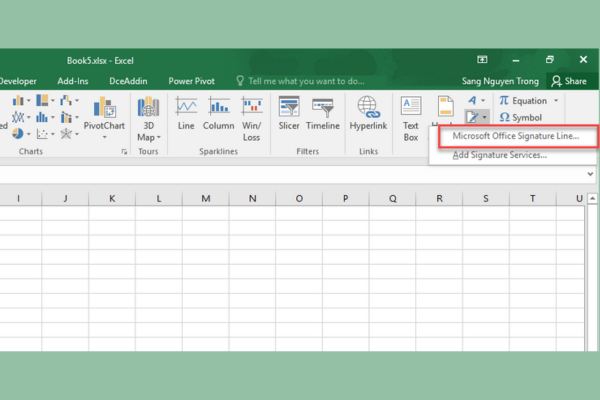600x400 pixels.
Task: Insert a line or area chart
Action: click(18, 117)
